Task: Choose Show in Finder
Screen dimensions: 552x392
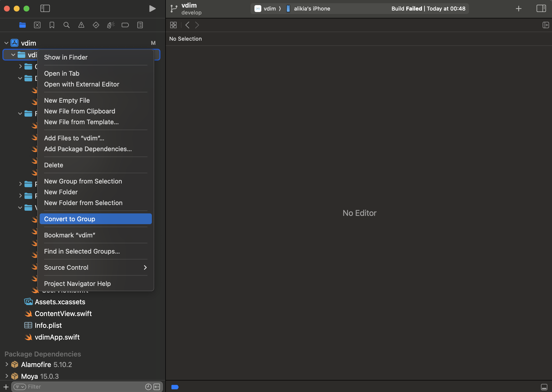Action: click(x=96, y=57)
